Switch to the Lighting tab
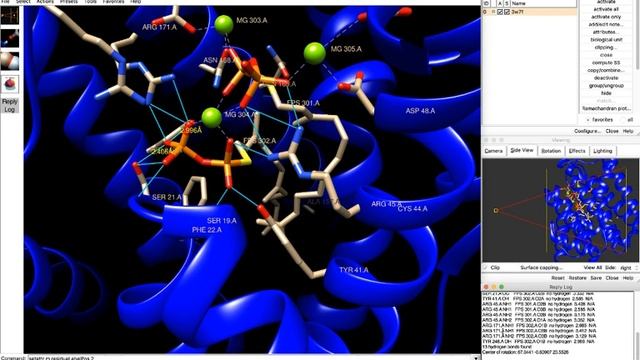640x360 pixels. pyautogui.click(x=602, y=151)
